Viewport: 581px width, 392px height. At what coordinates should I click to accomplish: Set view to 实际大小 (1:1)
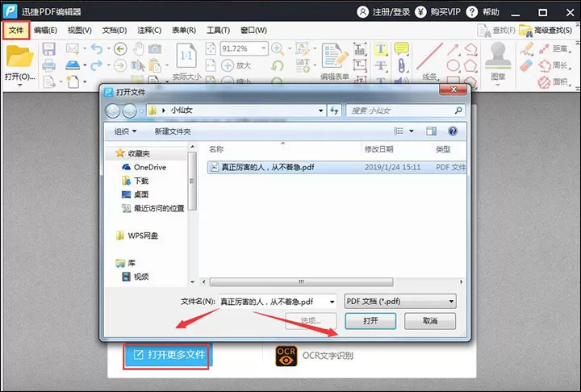[x=186, y=61]
